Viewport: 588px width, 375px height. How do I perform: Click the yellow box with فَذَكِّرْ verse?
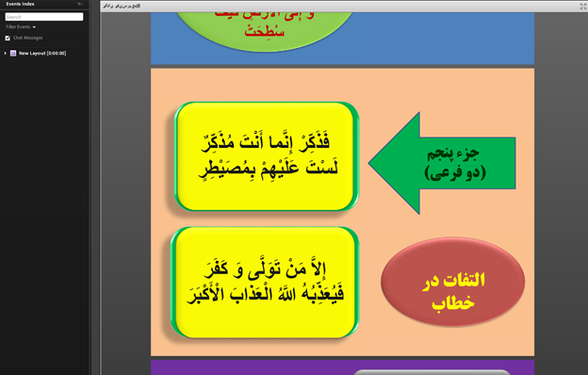click(267, 156)
